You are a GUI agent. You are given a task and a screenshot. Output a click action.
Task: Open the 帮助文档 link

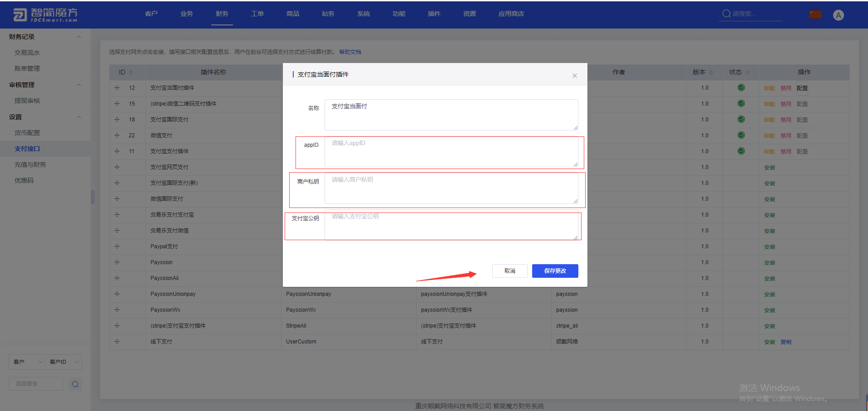350,52
